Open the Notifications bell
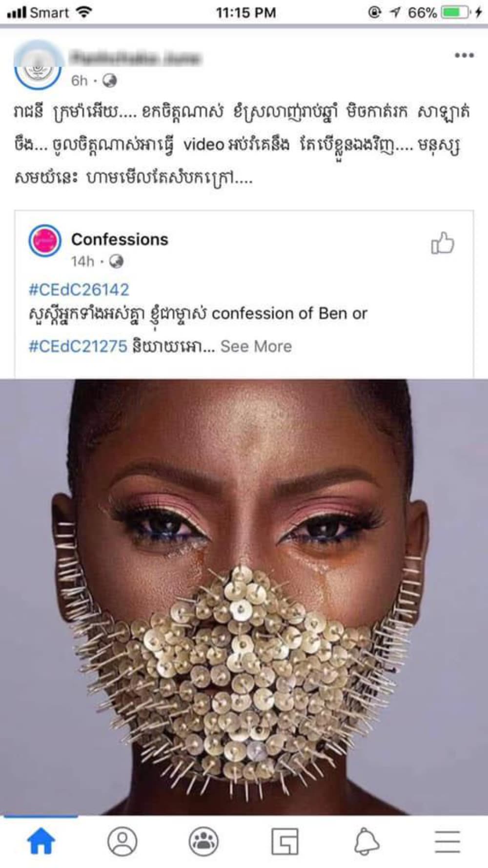488x868 pixels. tap(366, 842)
